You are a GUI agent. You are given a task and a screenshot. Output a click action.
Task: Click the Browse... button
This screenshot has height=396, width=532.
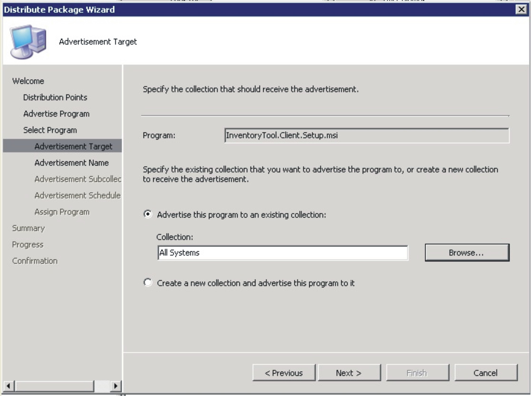point(467,253)
